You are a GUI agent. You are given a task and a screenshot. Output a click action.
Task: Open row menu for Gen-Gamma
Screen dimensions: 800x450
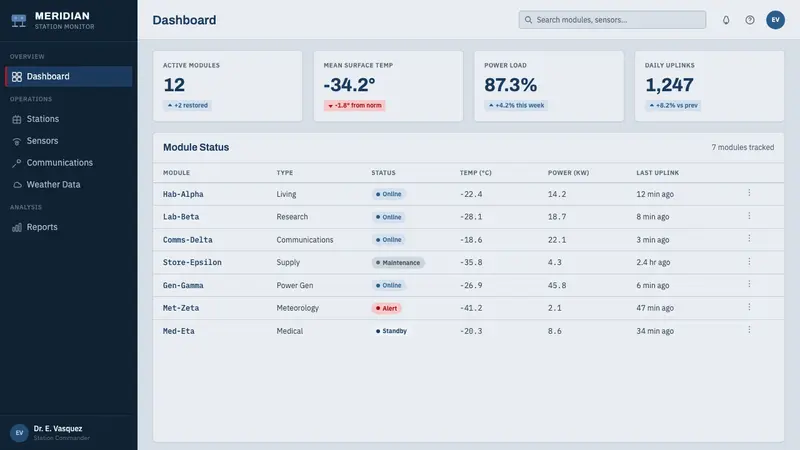coord(749,284)
